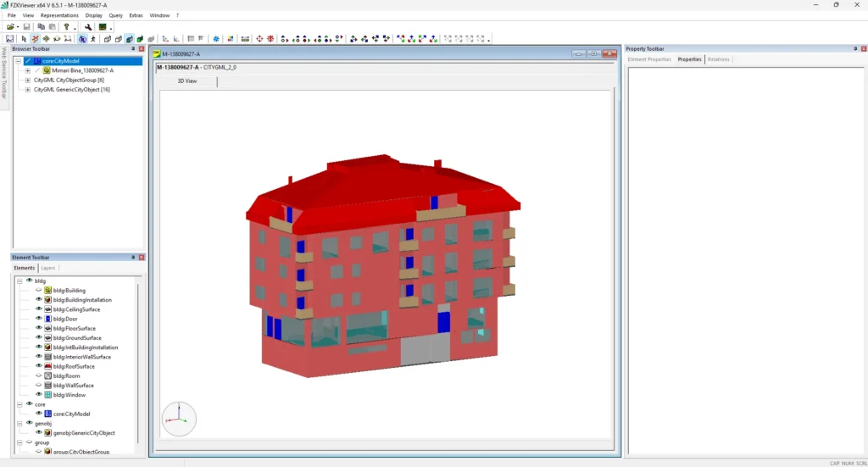Pin the Browser Toolbar panel
Viewport: 868px width, 467px height.
(x=133, y=48)
